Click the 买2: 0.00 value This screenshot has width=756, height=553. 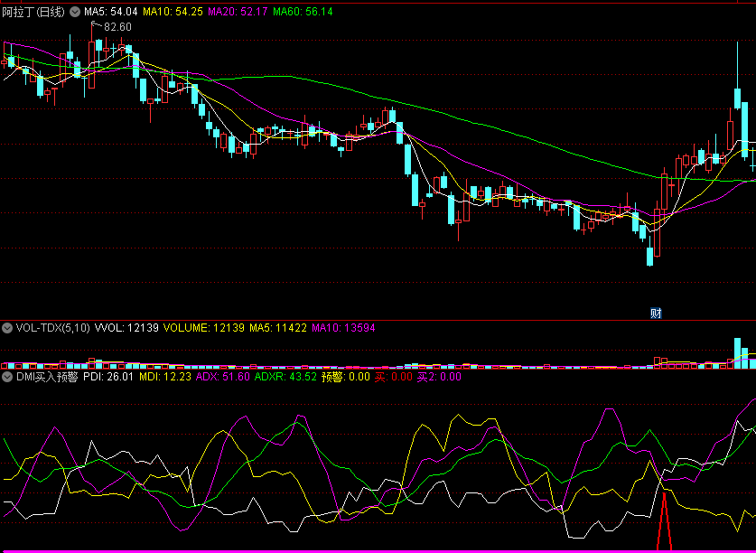coord(439,377)
